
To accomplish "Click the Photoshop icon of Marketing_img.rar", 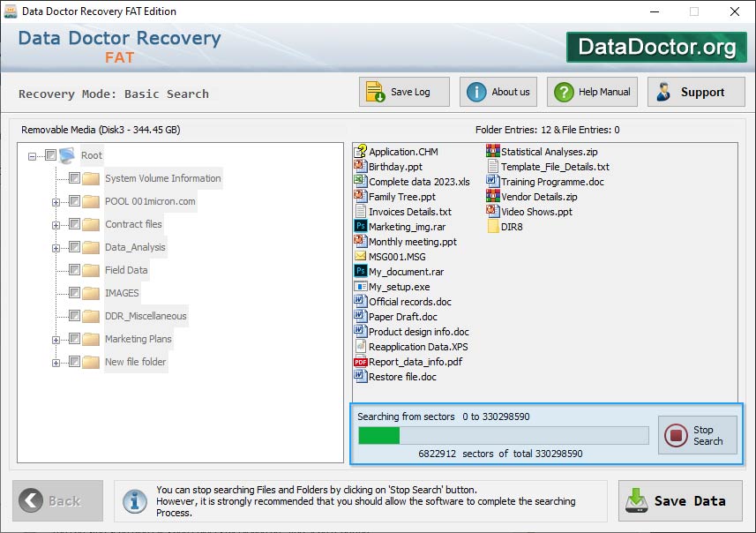I will (x=360, y=226).
